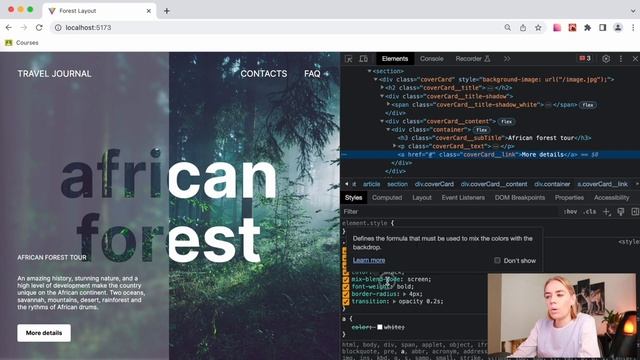Click the Courses bookmark folder icon
This screenshot has width=640, height=360.
pos(9,42)
